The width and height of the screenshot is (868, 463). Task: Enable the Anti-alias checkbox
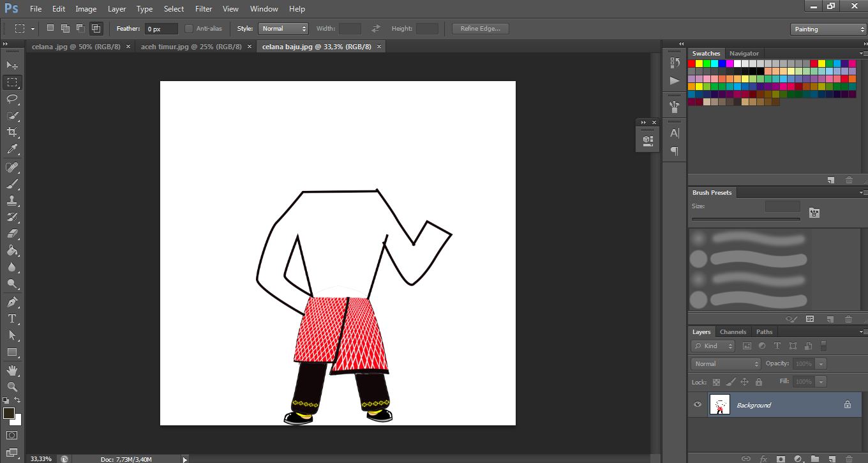tap(189, 29)
